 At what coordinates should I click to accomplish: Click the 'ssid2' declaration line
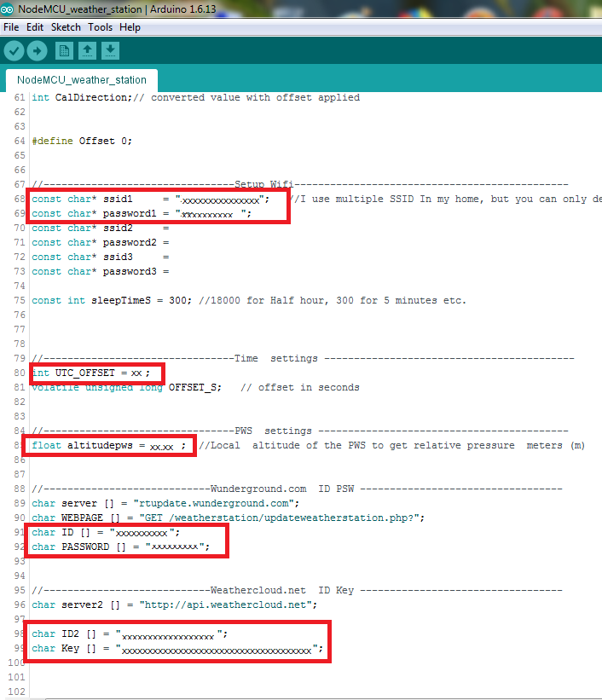tap(101, 229)
